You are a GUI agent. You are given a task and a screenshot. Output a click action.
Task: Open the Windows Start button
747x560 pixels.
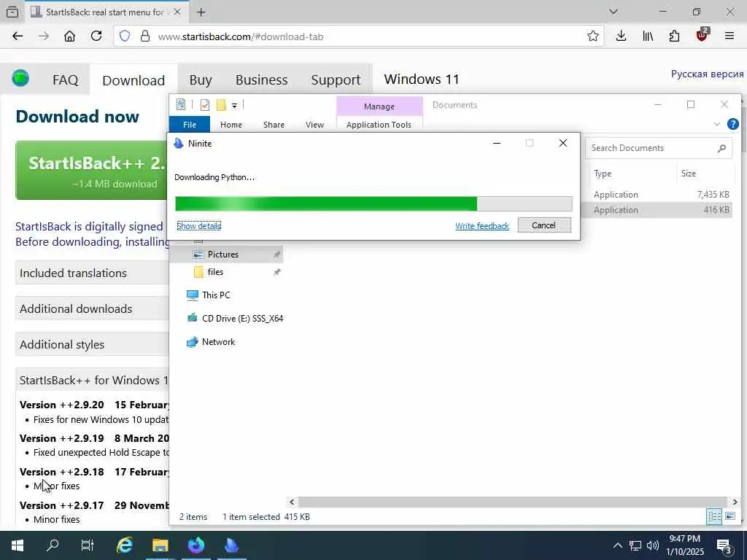tap(18, 545)
